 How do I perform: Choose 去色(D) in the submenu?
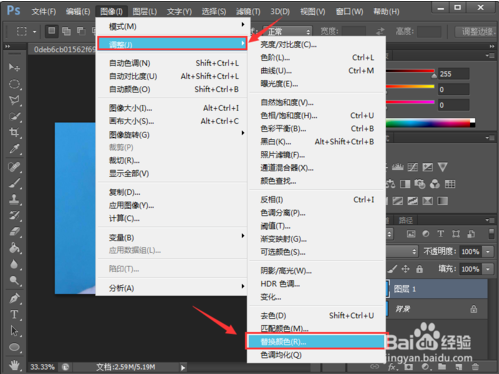(x=317, y=315)
